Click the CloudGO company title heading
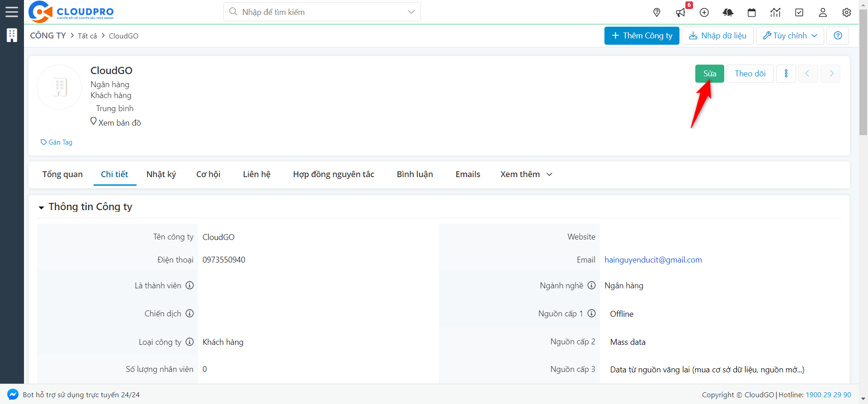The height and width of the screenshot is (404, 868). coord(111,70)
